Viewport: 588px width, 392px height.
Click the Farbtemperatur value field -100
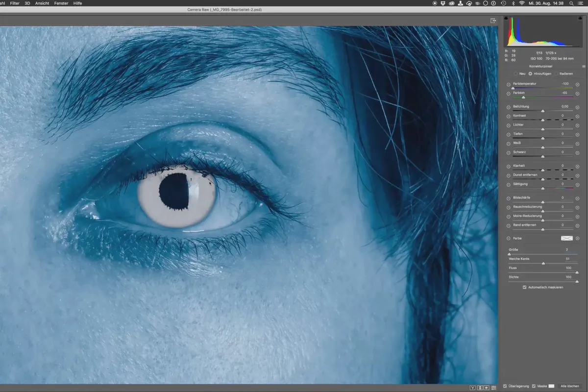tap(564, 84)
